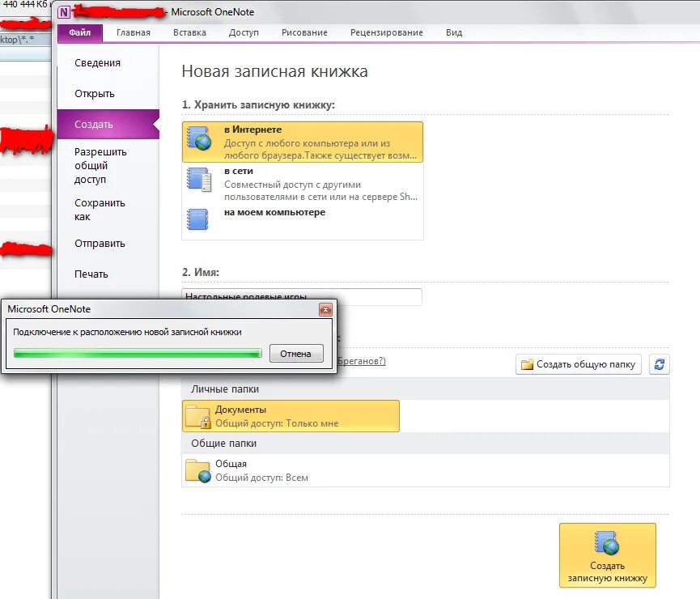Choose Открыть in the backstage menu
The height and width of the screenshot is (599, 700).
click(108, 94)
